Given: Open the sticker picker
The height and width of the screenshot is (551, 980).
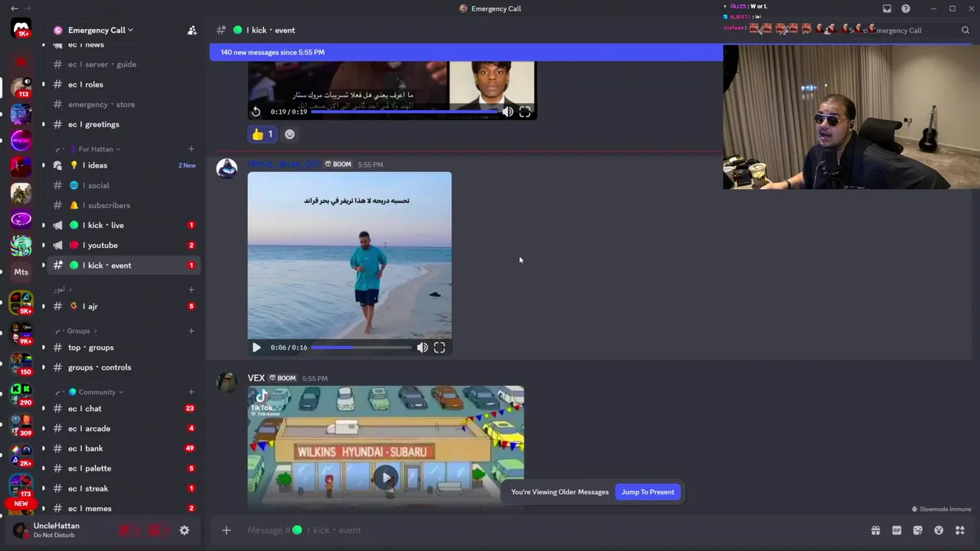Looking at the screenshot, I should point(918,530).
